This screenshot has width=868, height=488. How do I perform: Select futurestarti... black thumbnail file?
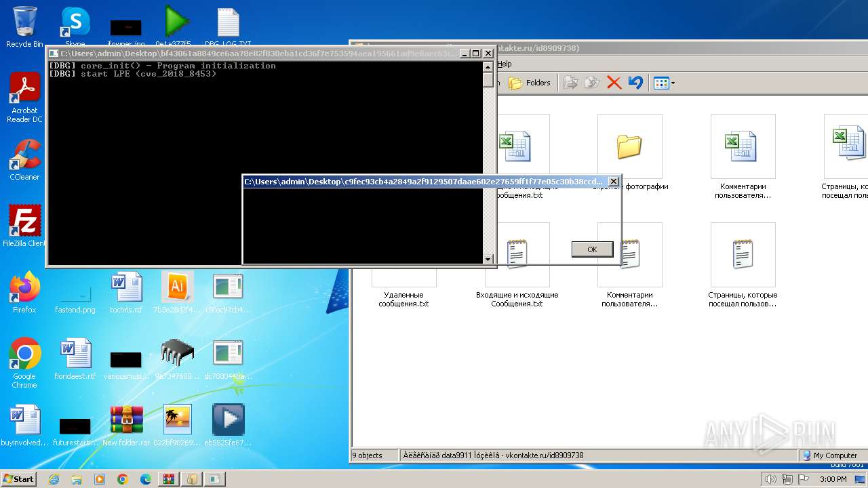tap(75, 430)
